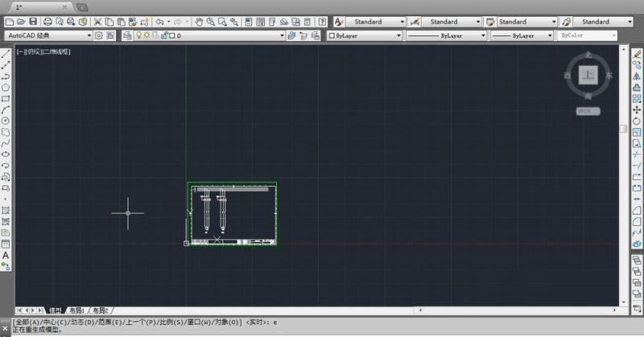
Task: Switch to the 布局2 layout tab
Action: coord(100,310)
